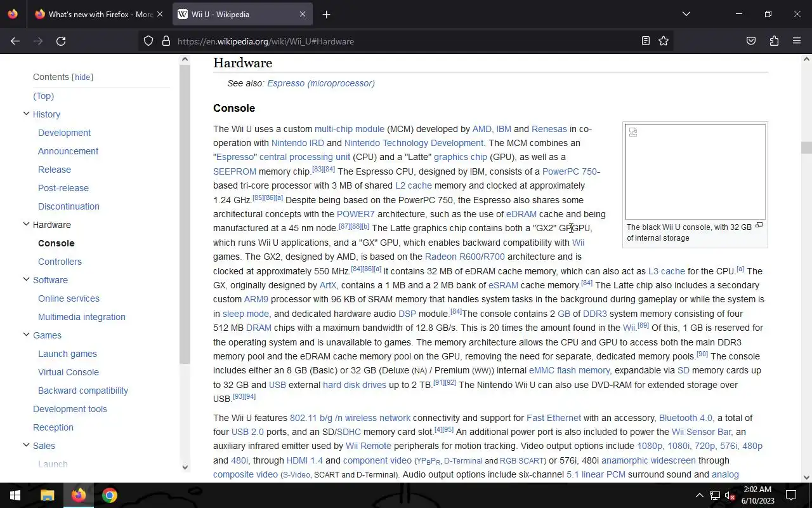Collapse the Games section in contents
The width and height of the screenshot is (812, 508).
[26, 335]
